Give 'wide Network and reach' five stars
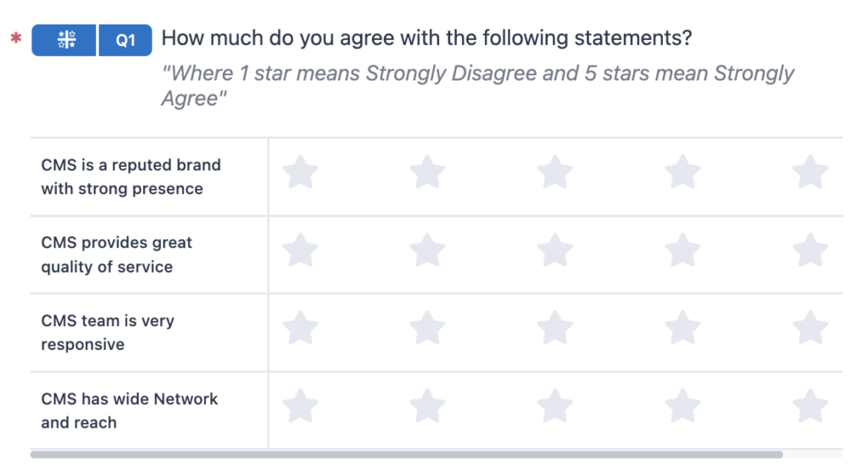This screenshot has height=465, width=868. pyautogui.click(x=810, y=407)
